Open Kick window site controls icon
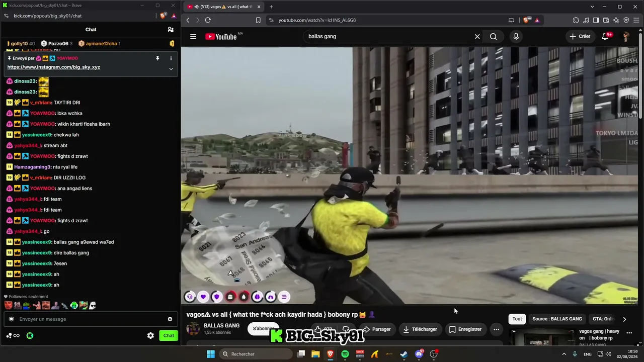The width and height of the screenshot is (644, 362). tap(6, 16)
